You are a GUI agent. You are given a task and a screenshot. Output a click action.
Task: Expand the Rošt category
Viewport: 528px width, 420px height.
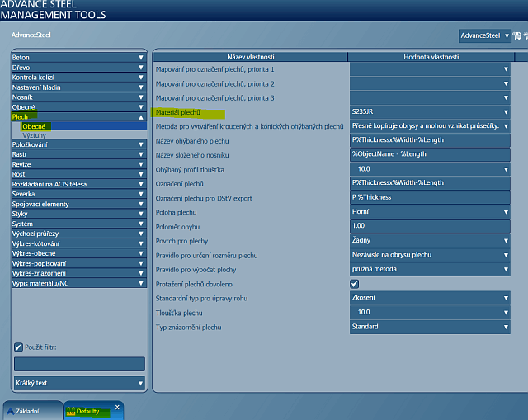(79, 174)
